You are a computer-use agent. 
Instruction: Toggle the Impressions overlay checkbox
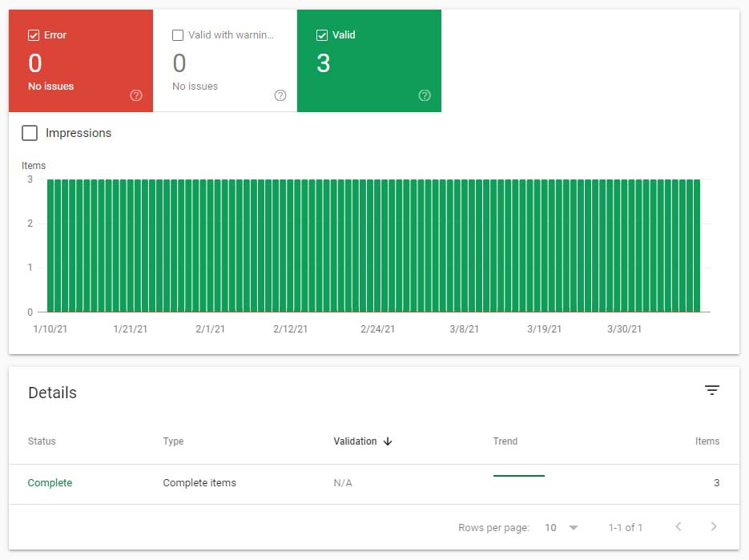(x=30, y=133)
